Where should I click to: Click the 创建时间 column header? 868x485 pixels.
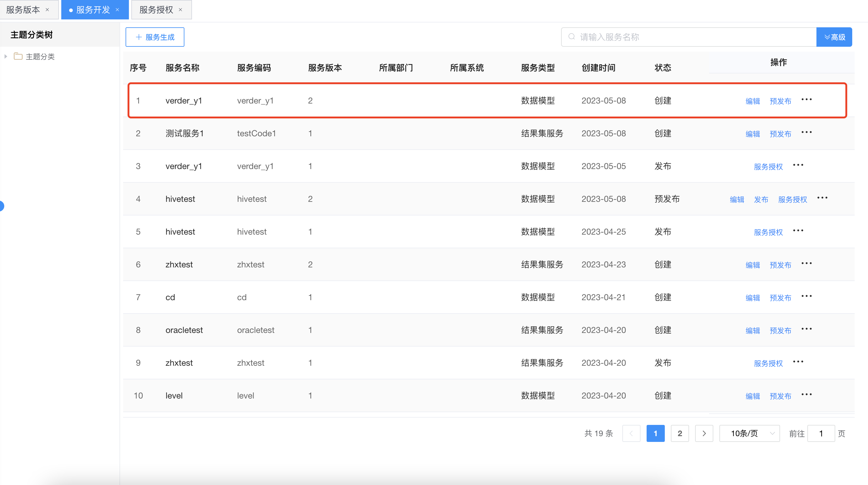[598, 68]
